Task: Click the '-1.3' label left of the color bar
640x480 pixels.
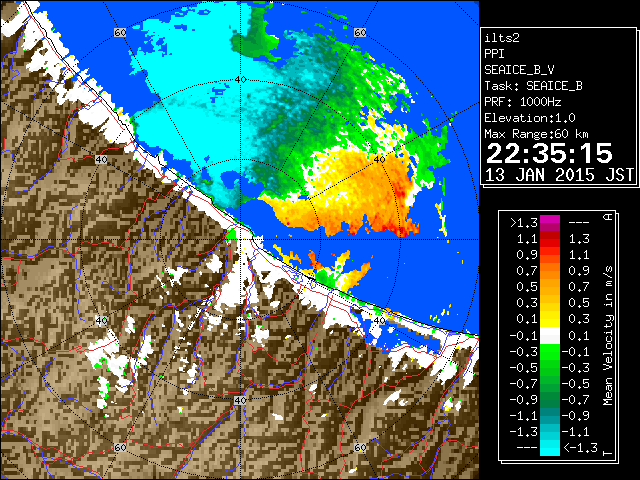Action: coord(524,431)
